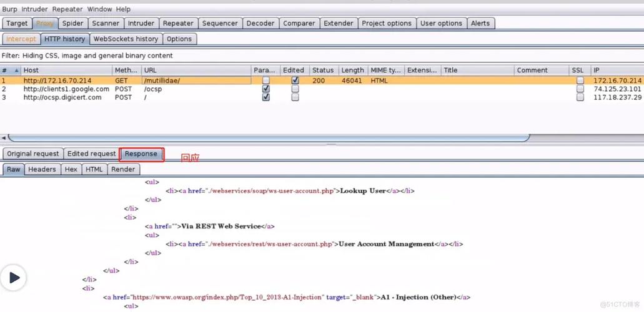Switch to the Decoder tab
This screenshot has width=644, height=312.
(x=260, y=23)
